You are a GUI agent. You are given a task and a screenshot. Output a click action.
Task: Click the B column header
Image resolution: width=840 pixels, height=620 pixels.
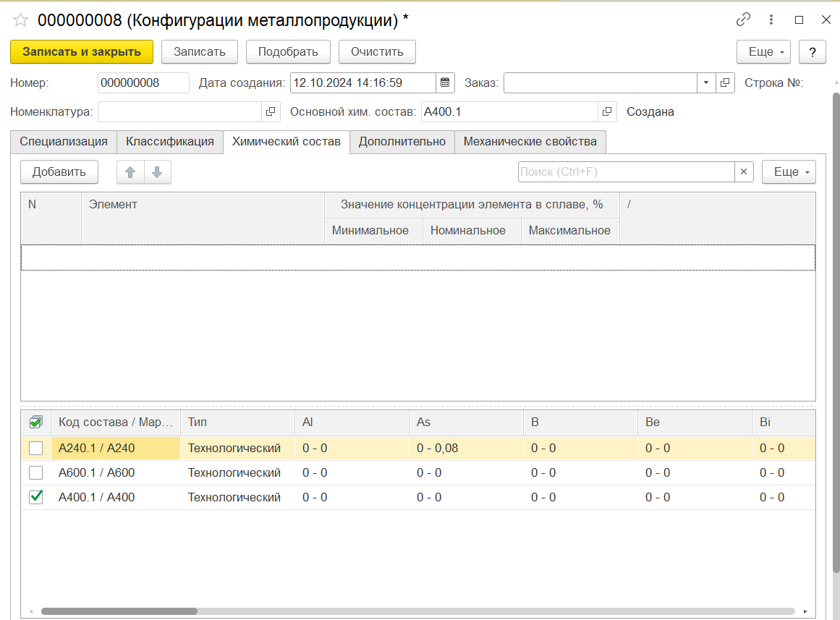click(581, 422)
